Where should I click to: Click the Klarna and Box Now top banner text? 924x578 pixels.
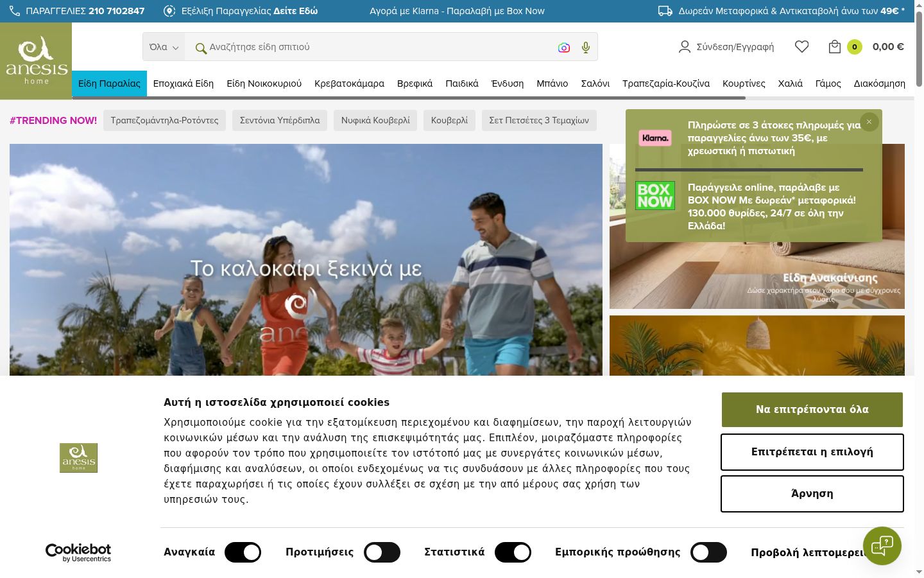pyautogui.click(x=457, y=11)
